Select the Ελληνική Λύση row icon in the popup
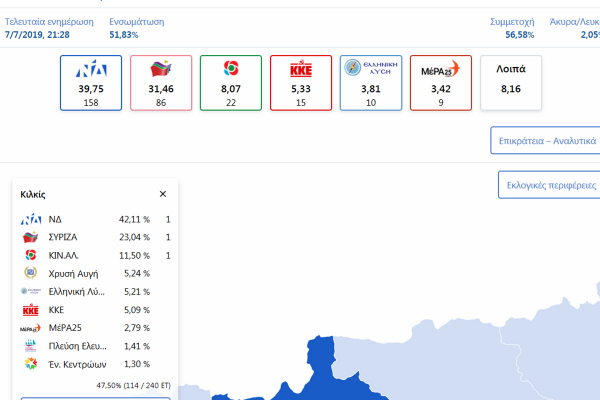This screenshot has height=400, width=600. click(x=31, y=291)
